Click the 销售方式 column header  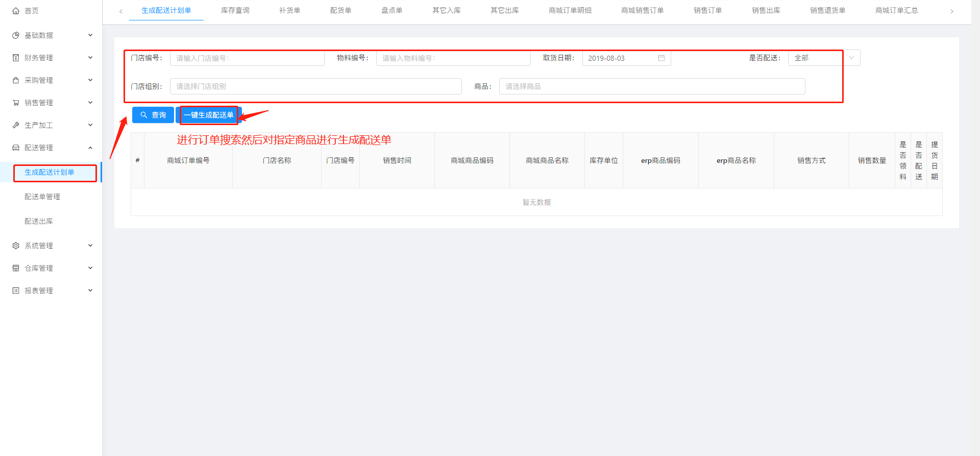tap(812, 160)
